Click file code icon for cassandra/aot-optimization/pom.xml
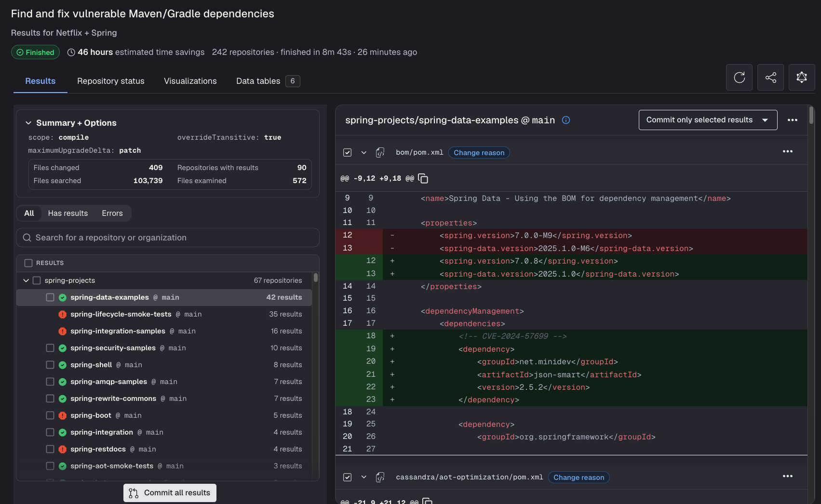The width and height of the screenshot is (821, 504). (380, 477)
